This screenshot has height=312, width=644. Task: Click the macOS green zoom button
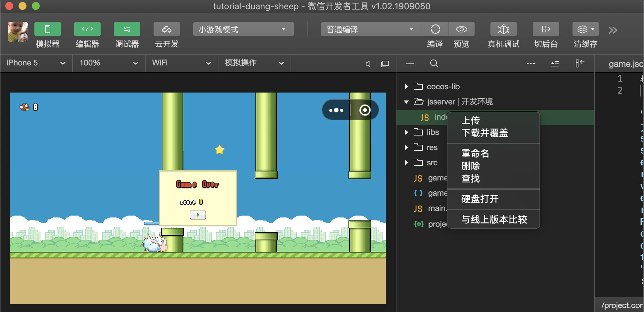tap(36, 6)
